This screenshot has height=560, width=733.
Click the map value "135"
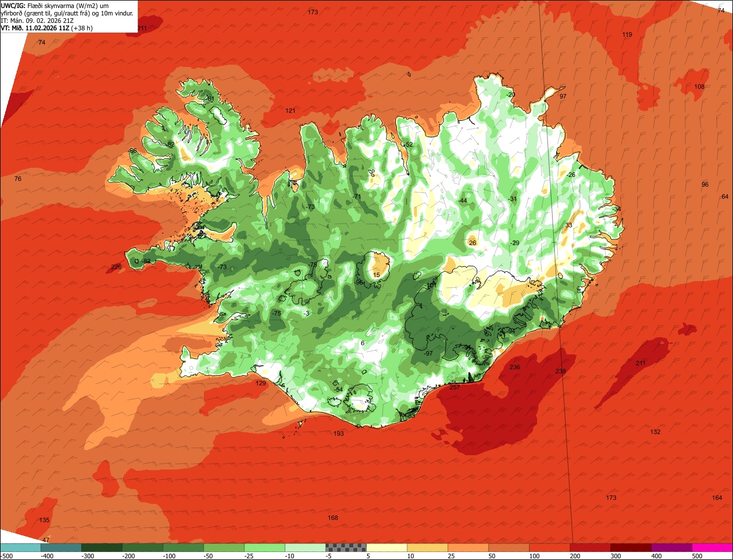click(44, 520)
